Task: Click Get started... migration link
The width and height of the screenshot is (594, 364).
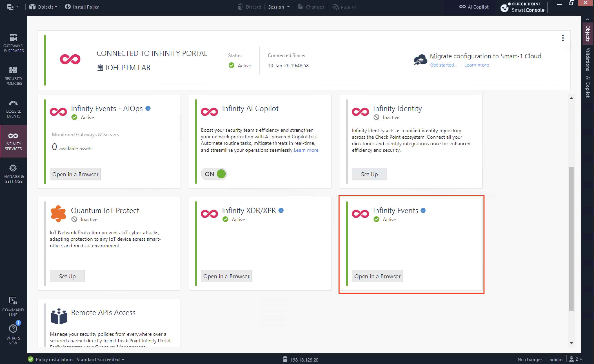Action: click(x=444, y=65)
